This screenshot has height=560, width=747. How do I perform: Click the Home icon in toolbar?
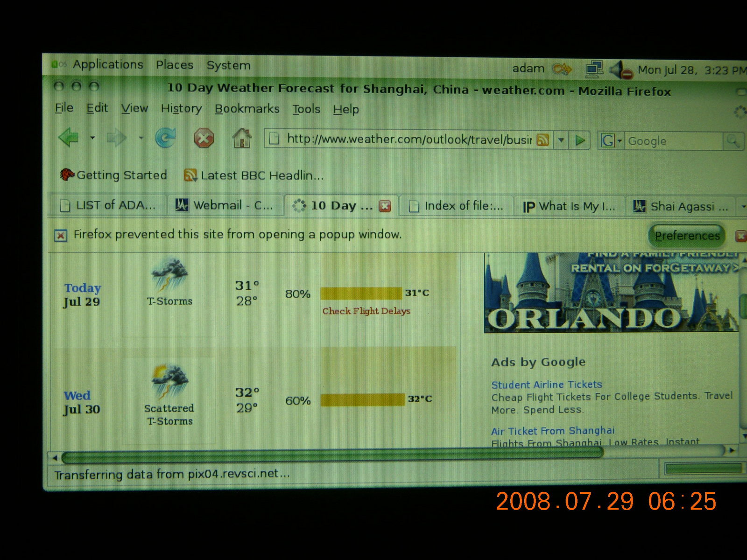coord(242,139)
